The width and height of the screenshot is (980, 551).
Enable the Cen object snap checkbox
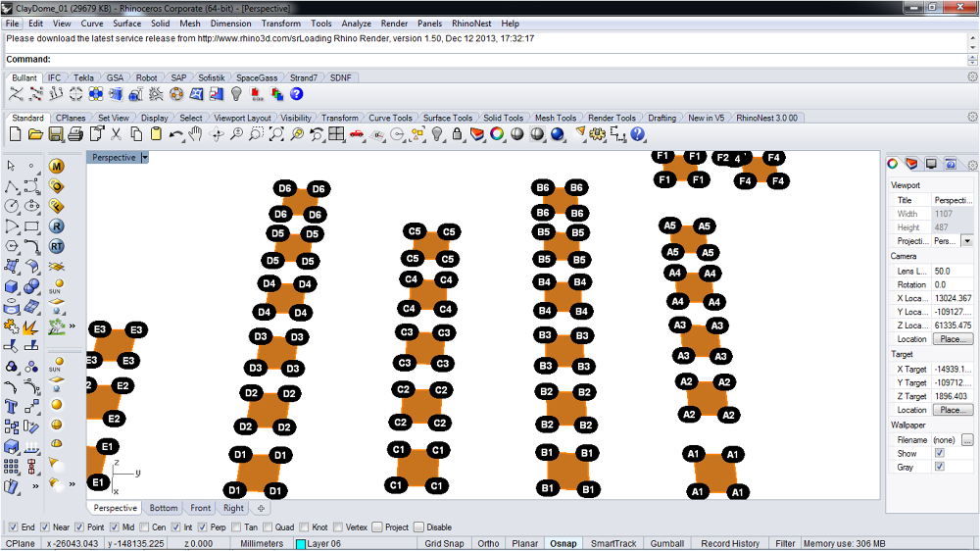(x=144, y=527)
